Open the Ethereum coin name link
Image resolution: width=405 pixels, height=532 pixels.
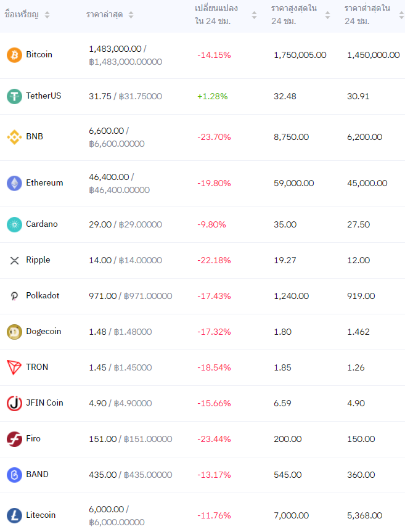coord(44,183)
